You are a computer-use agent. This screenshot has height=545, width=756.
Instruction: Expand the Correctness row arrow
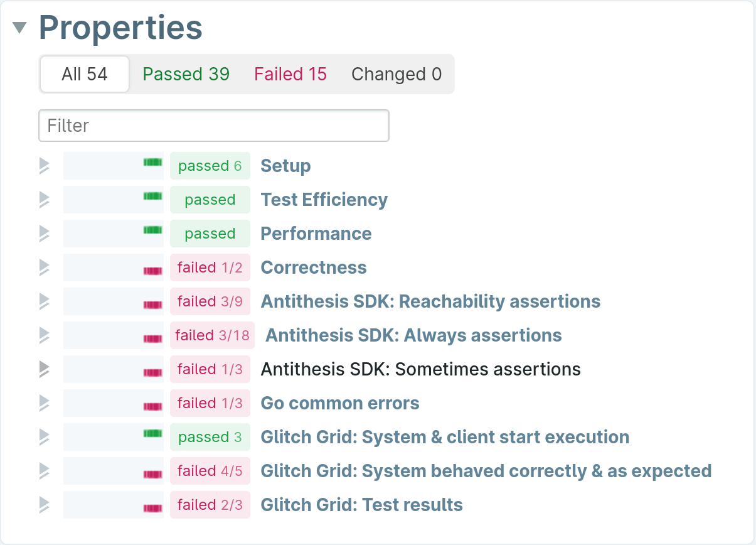coord(44,267)
